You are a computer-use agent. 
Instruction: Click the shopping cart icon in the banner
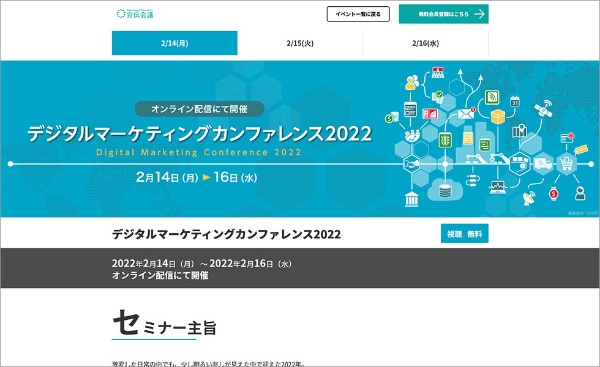click(566, 164)
